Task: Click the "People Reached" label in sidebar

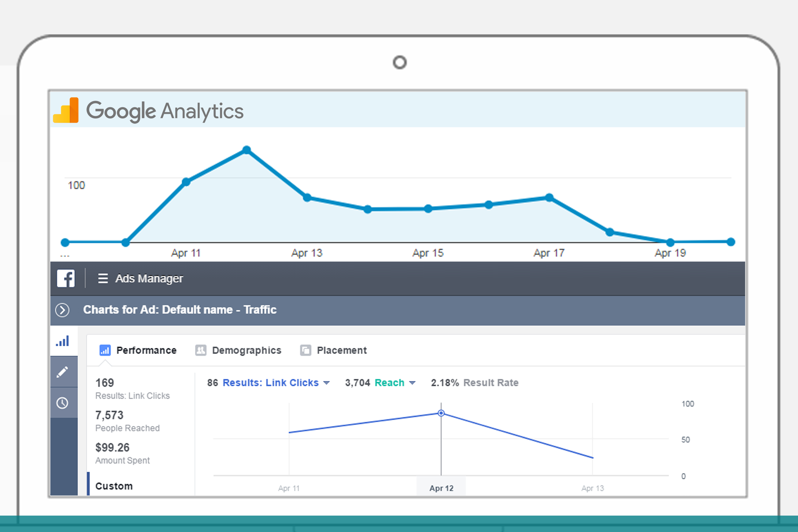Action: (x=128, y=428)
